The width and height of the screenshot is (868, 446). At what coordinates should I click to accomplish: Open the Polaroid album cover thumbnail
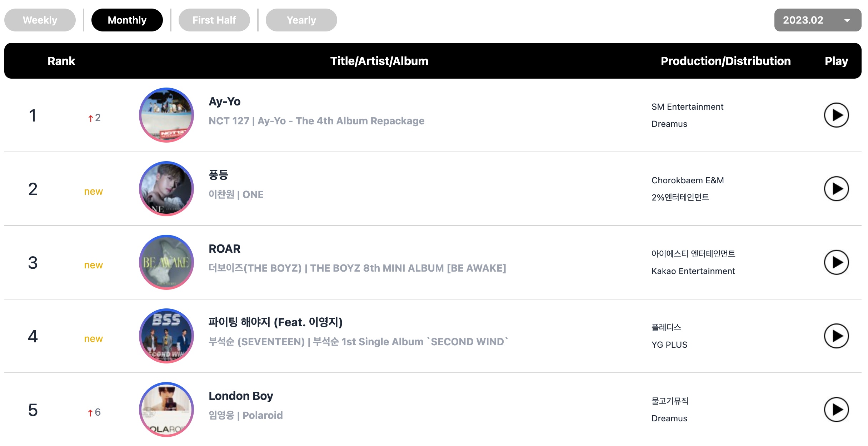pyautogui.click(x=166, y=410)
